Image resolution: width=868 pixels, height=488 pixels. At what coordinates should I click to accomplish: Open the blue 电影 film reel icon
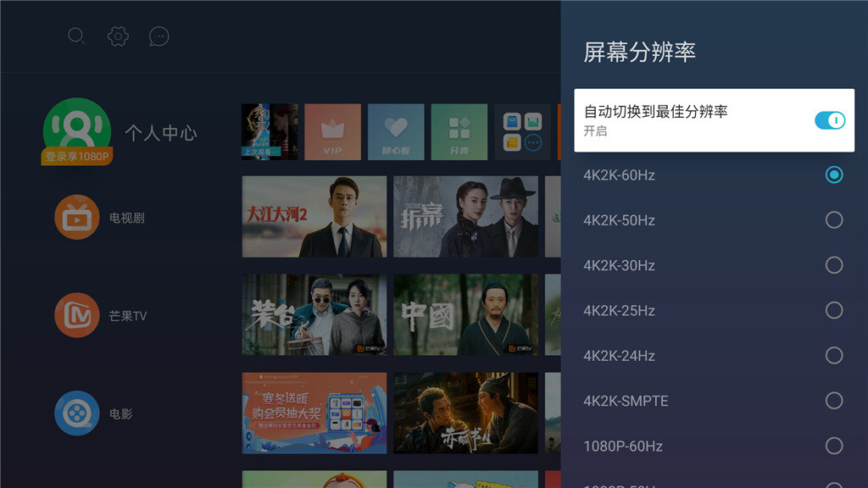click(77, 413)
